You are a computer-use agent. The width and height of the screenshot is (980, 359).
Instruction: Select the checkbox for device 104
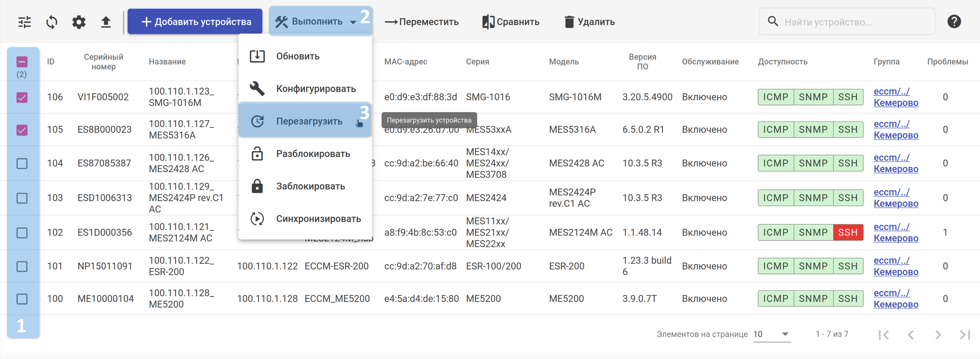click(x=22, y=164)
